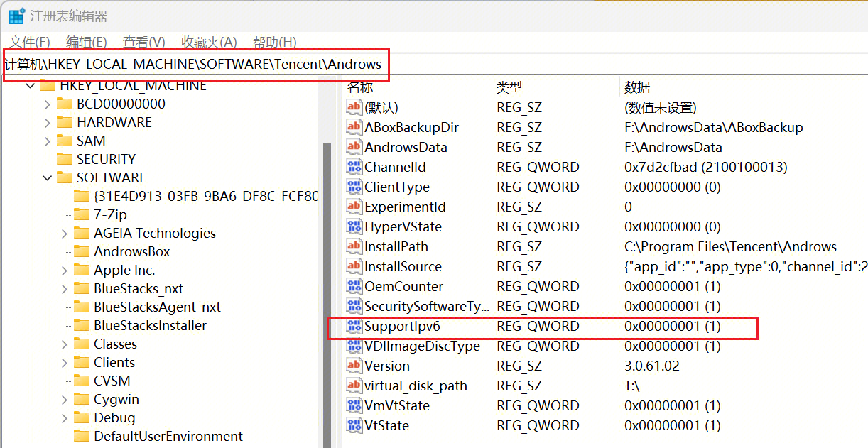Image resolution: width=868 pixels, height=448 pixels.
Task: Select the Debug key
Action: click(114, 417)
